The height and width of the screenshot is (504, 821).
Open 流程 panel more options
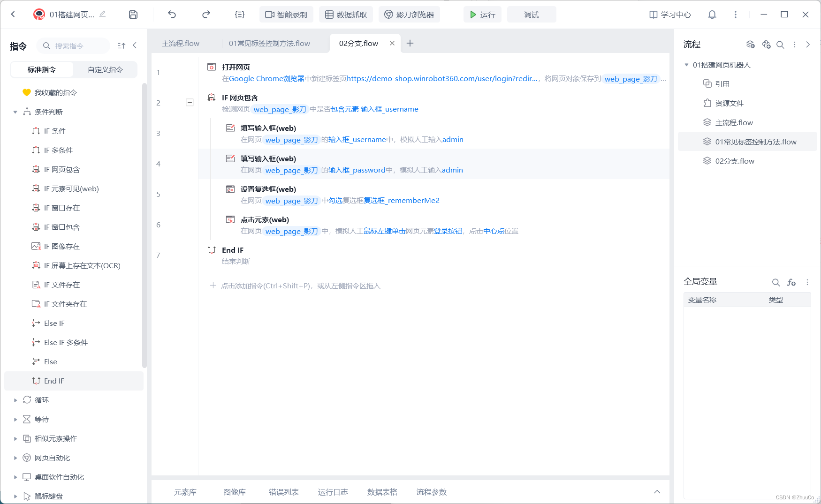point(795,45)
